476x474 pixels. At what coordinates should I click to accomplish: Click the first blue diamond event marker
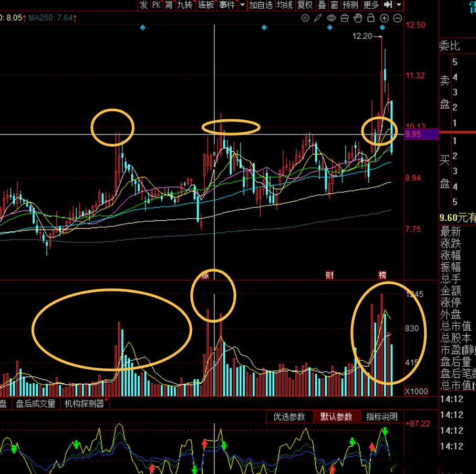click(x=143, y=28)
